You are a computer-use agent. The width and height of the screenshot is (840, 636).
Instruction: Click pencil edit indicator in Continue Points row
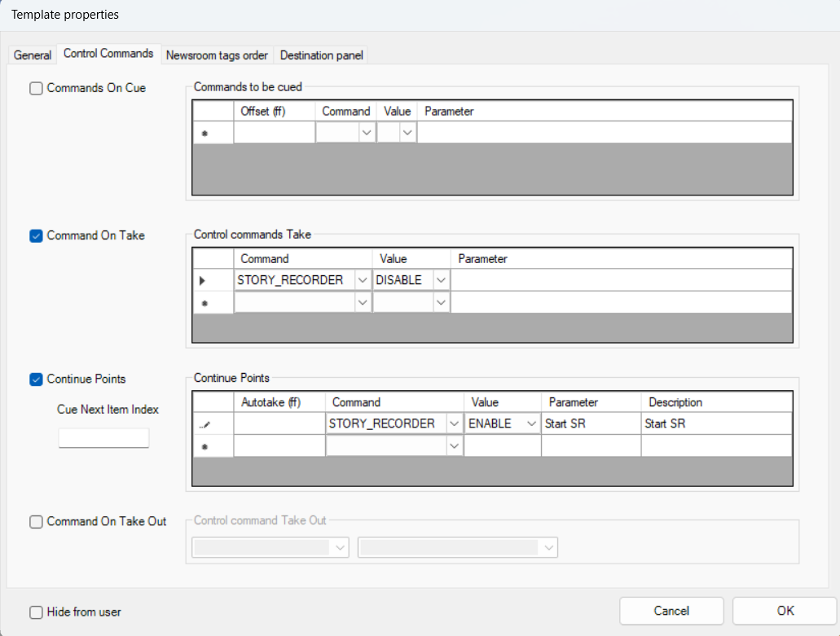click(x=205, y=424)
